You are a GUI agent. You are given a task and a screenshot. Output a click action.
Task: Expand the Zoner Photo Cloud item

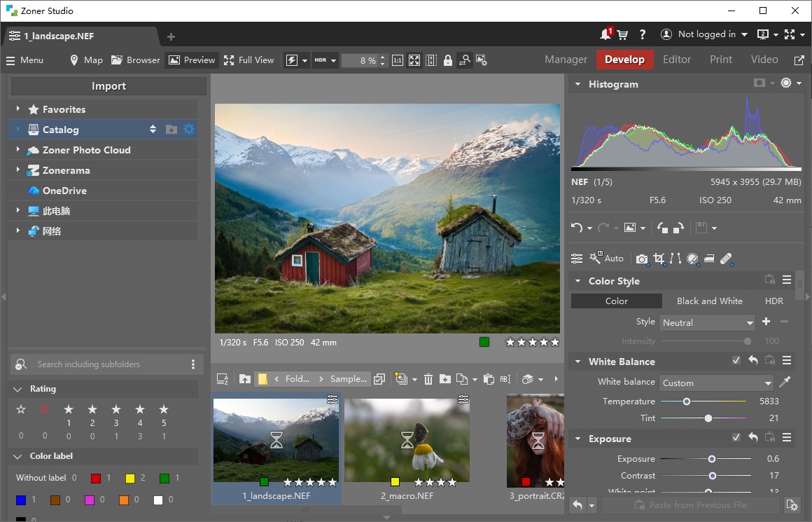pos(17,150)
